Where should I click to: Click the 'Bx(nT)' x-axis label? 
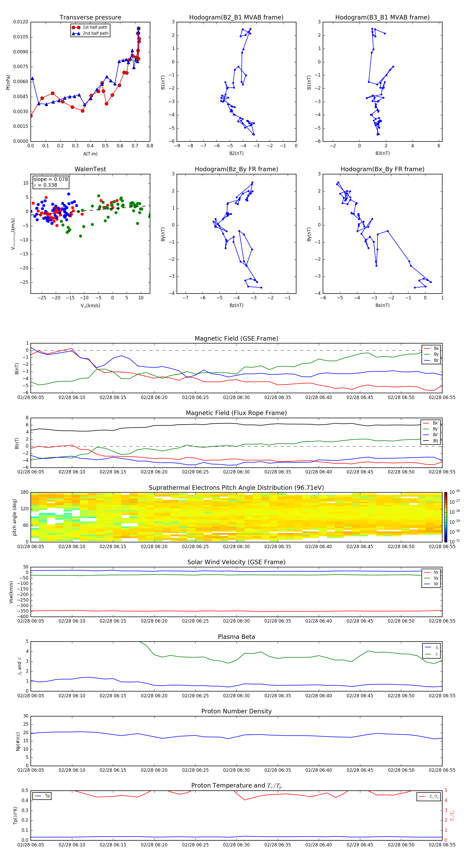pos(382,305)
